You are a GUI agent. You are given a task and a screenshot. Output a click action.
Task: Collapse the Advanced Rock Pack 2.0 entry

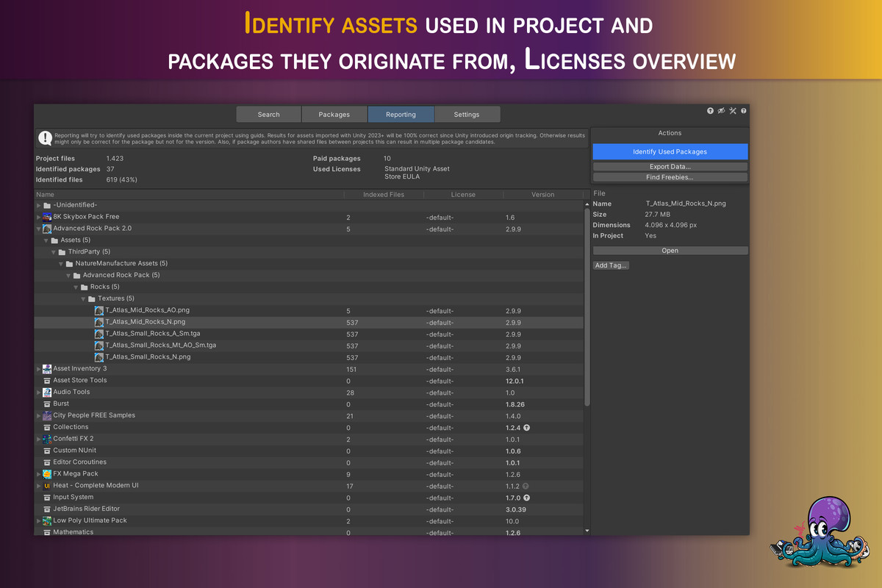point(38,228)
